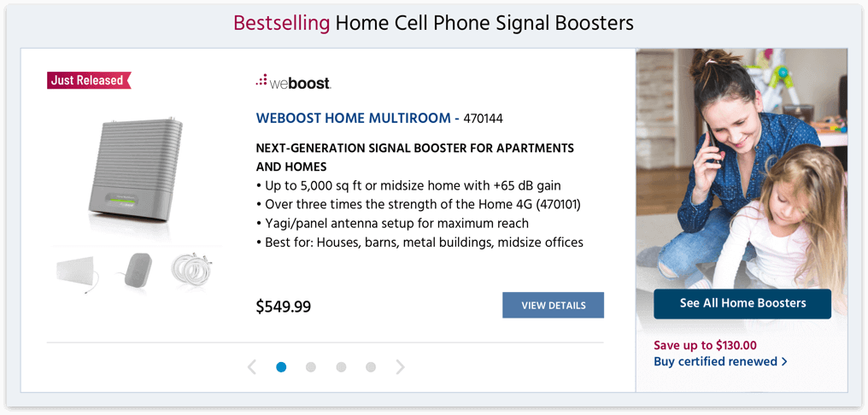The height and width of the screenshot is (415, 868).
Task: Go to the previous carousel slide arrow
Action: (251, 367)
